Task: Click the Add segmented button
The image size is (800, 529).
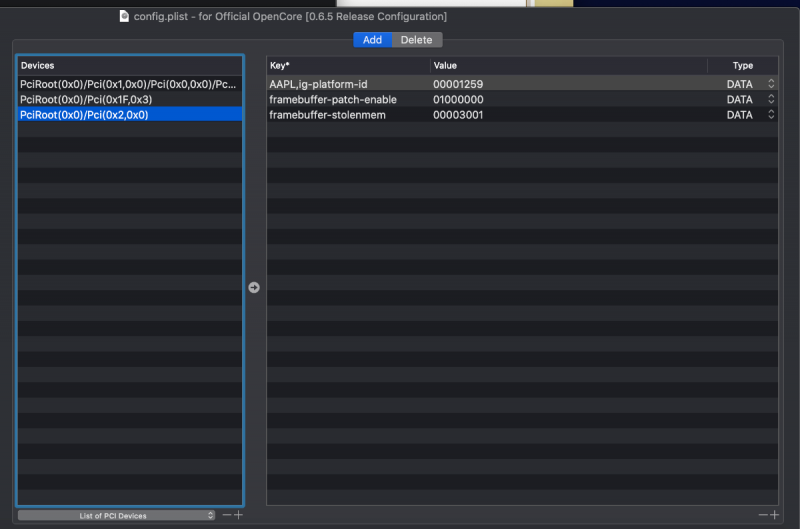Action: (372, 40)
